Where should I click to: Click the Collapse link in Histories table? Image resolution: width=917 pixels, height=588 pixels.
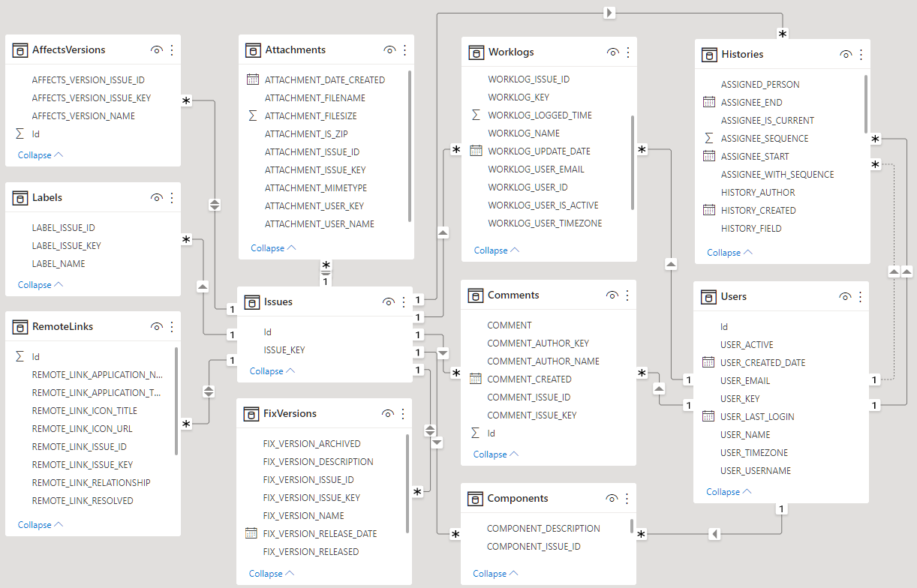point(729,252)
